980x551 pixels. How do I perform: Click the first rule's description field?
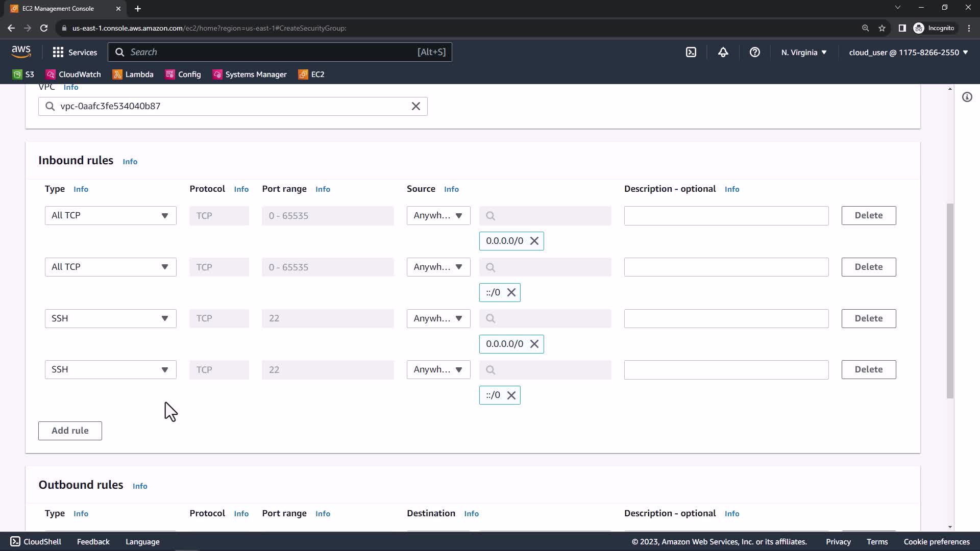coord(726,215)
